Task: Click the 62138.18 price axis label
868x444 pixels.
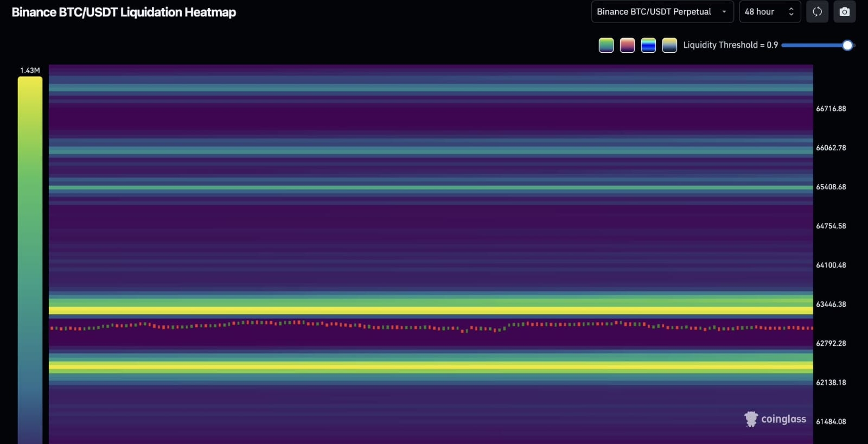Action: [x=831, y=382]
